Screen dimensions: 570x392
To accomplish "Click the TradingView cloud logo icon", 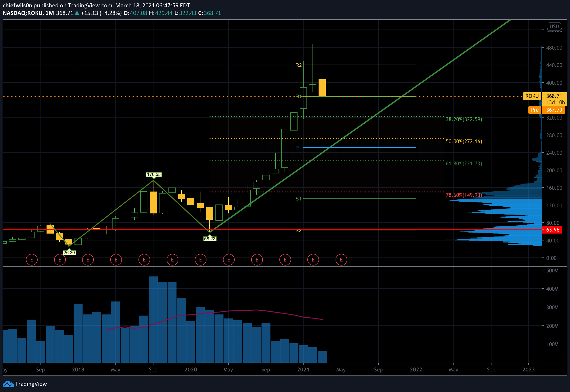I will pyautogui.click(x=8, y=384).
